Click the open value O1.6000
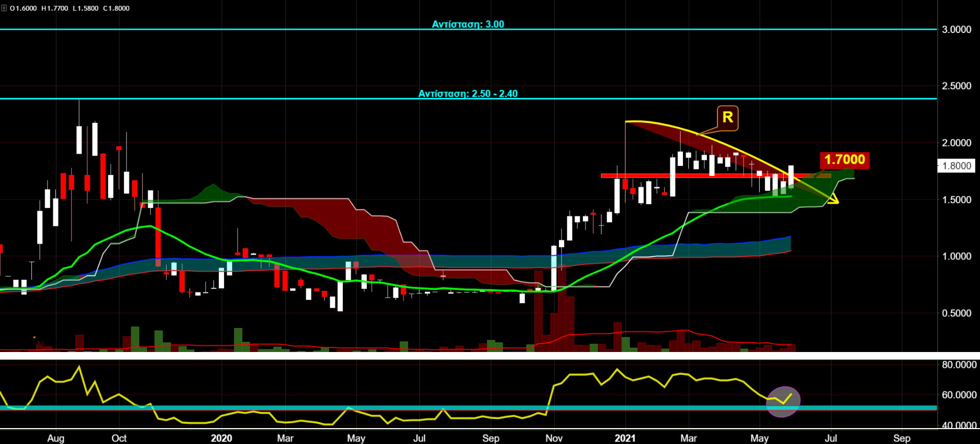 23,8
